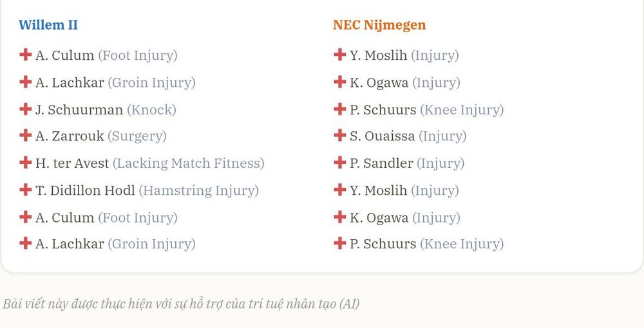The height and width of the screenshot is (328, 644).
Task: Select the injury cross icon next to H. ter Avest
Action: (26, 162)
